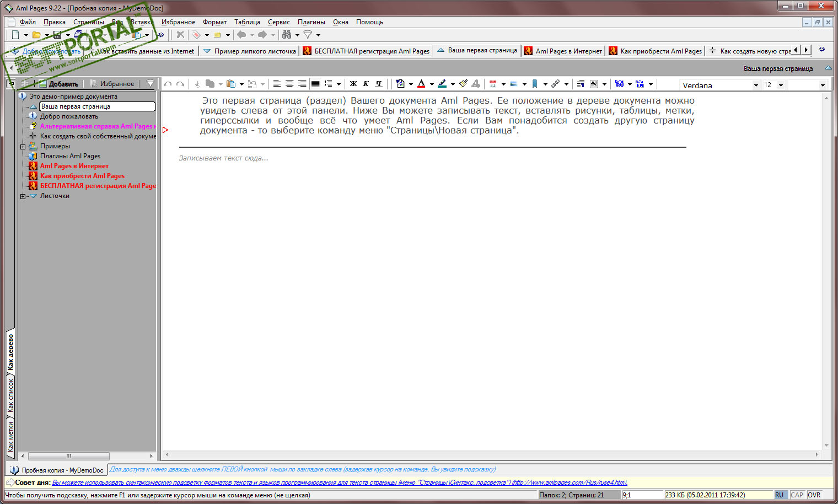This screenshot has width=838, height=504.
Task: Click the text style box icon beside paragraph marks
Action: [x=594, y=84]
